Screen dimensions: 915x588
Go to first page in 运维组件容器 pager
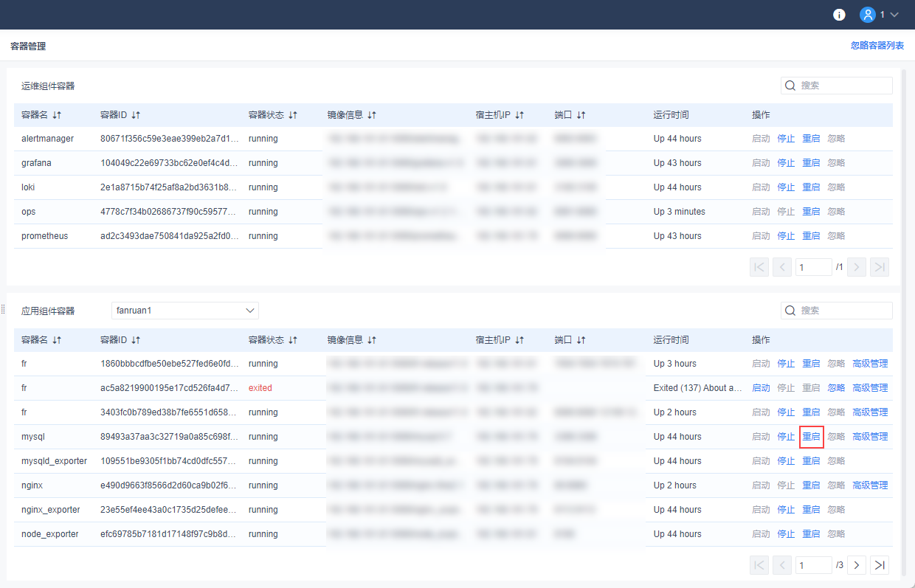pos(759,267)
